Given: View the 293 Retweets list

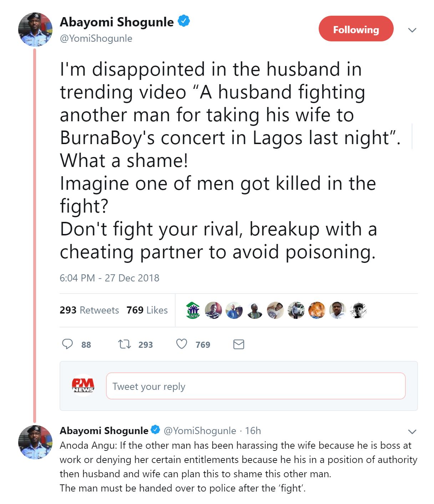Looking at the screenshot, I should (89, 310).
